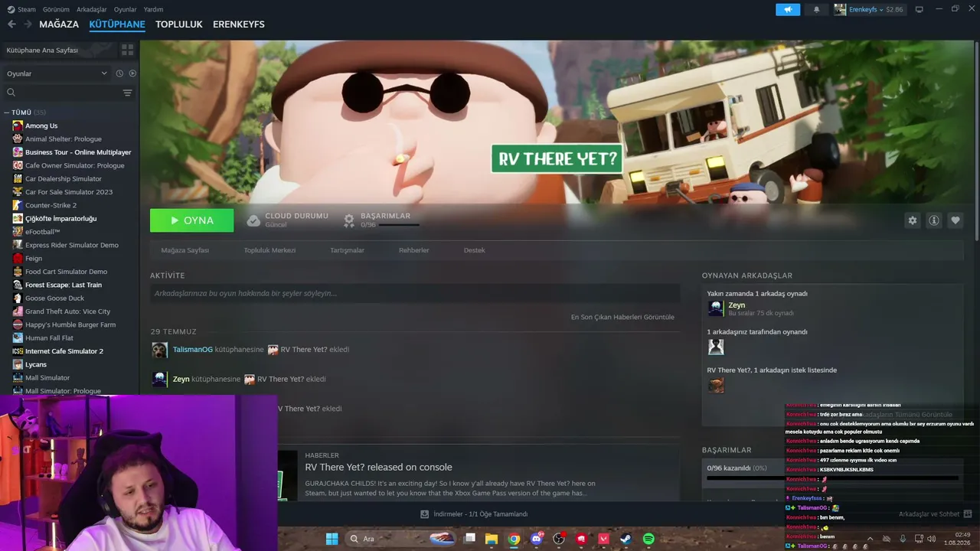This screenshot has height=551, width=980.
Task: Go forward with the right arrow
Action: pyautogui.click(x=28, y=24)
